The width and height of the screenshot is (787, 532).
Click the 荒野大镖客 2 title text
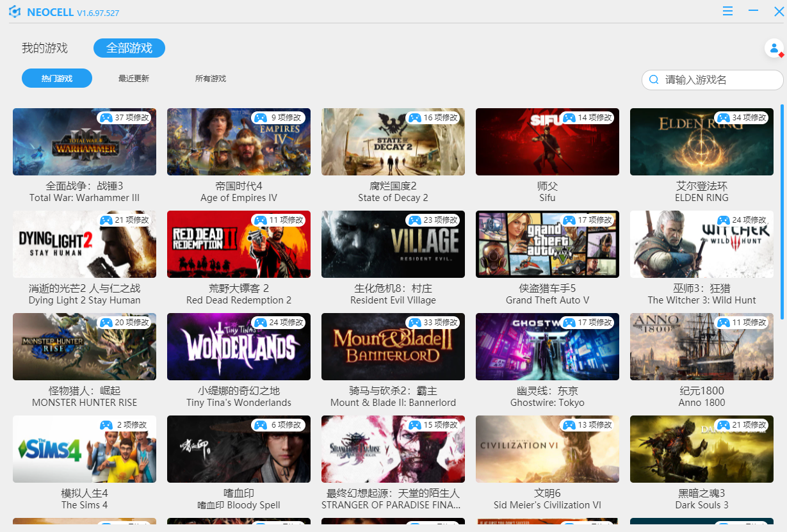tap(239, 289)
